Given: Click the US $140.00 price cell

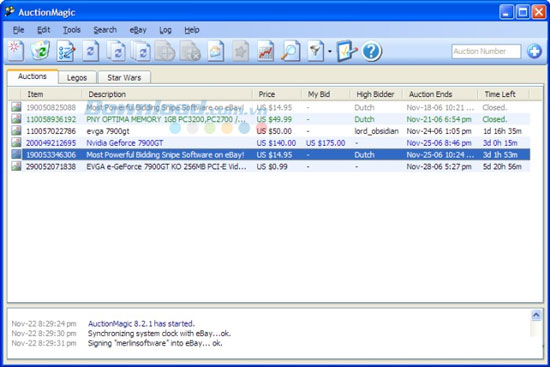Looking at the screenshot, I should [x=276, y=143].
